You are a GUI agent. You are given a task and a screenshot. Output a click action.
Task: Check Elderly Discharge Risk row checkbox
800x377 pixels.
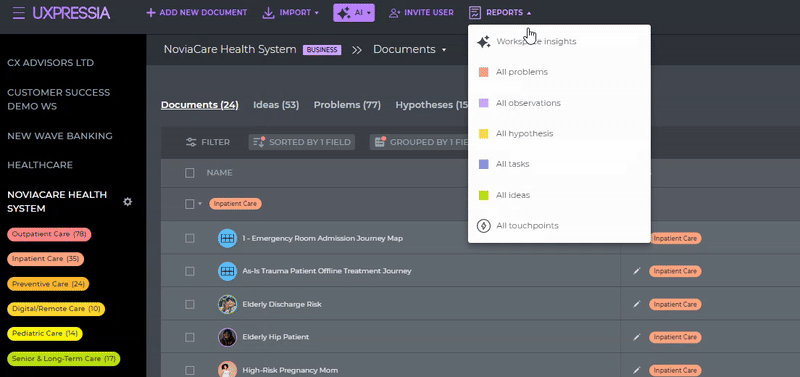[190, 305]
